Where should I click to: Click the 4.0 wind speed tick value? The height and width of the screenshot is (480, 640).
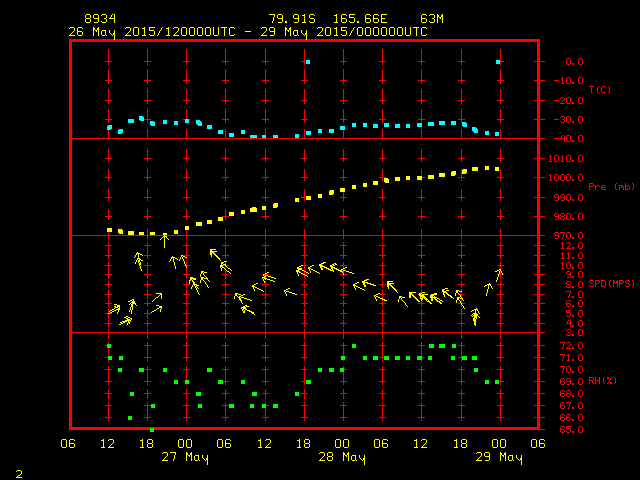574,324
